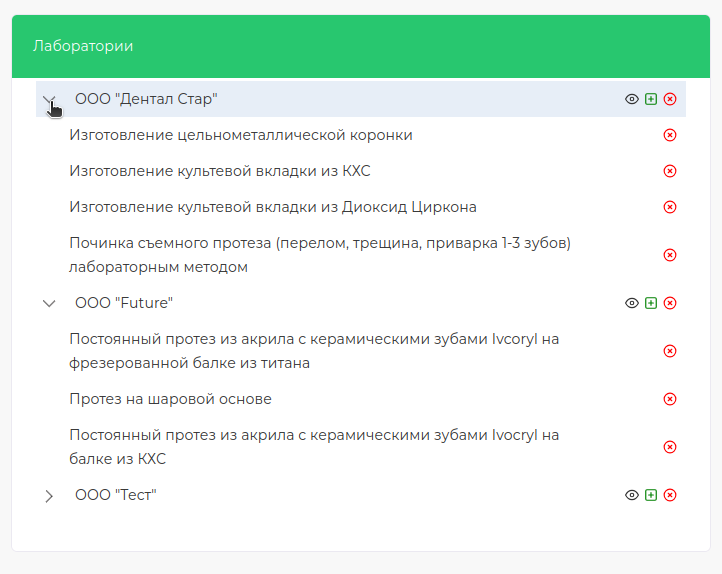This screenshot has width=722, height=574.
Task: View details of ООО "Тест" via eye icon
Action: coord(632,495)
